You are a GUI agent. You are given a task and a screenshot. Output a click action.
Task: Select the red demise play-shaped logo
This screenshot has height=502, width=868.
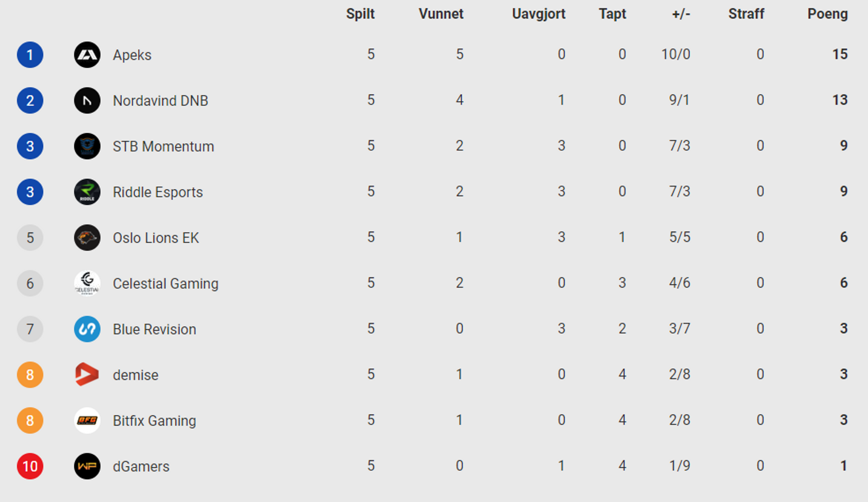click(x=87, y=374)
